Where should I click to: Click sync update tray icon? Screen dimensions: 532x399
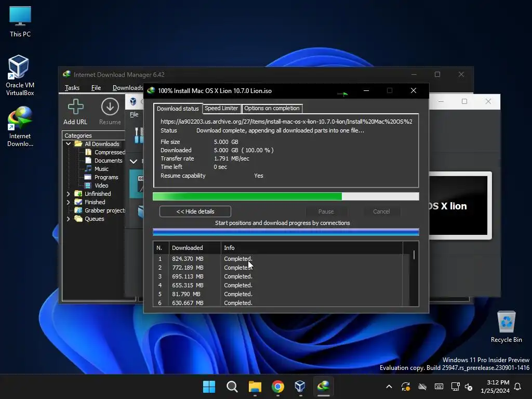[405, 387]
